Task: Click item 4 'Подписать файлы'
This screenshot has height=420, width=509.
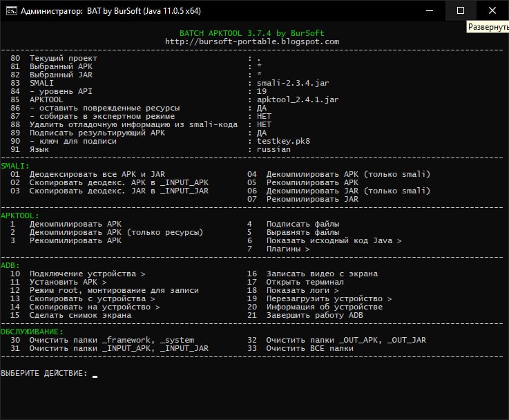Action: click(x=293, y=225)
